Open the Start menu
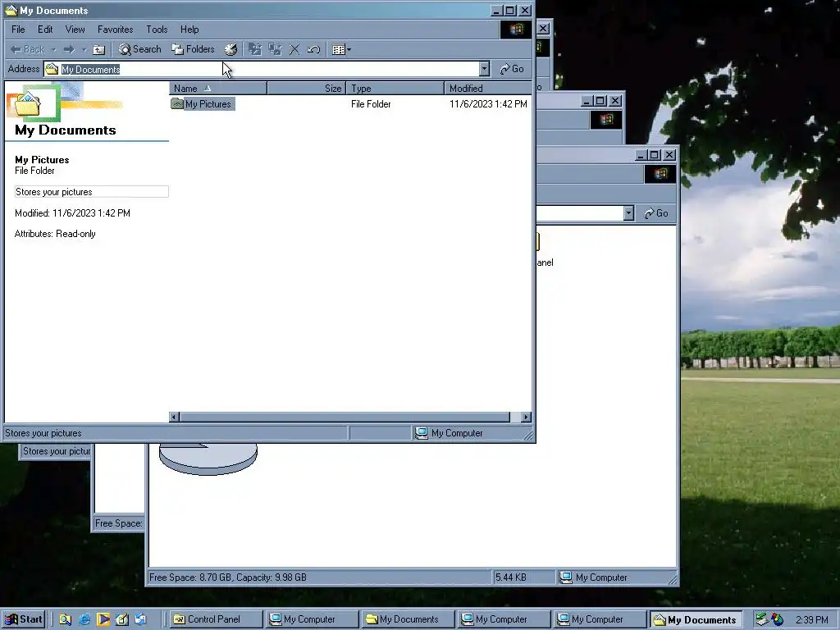The width and height of the screenshot is (840, 630). (23, 619)
